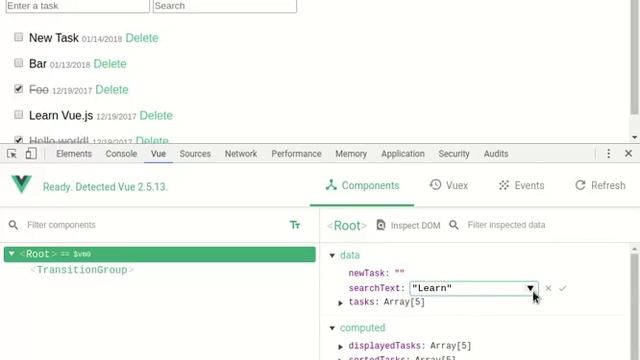Viewport: 640px width, 360px height.
Task: Check the Bar task checkbox
Action: (18, 63)
